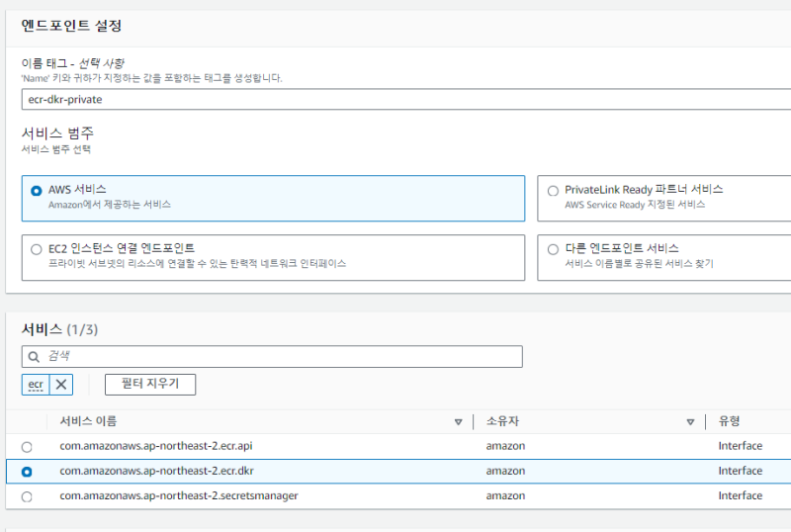791x532 pixels.
Task: Click the 필터 지우기 button
Action: (149, 384)
